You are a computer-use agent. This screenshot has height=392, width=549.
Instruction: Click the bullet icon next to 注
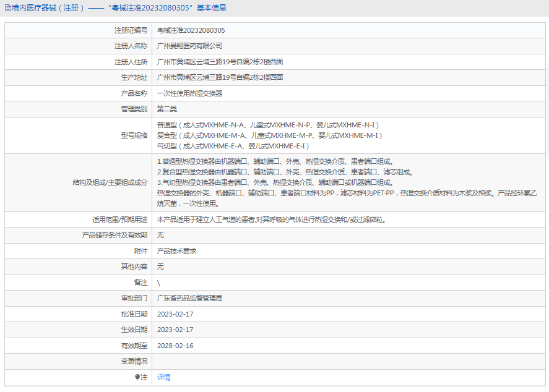(137, 377)
